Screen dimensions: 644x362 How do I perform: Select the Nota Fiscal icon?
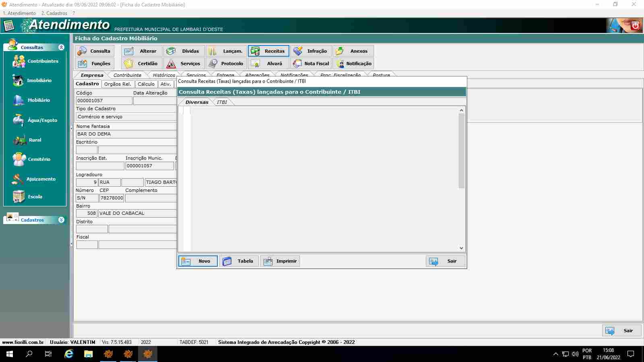pyautogui.click(x=297, y=64)
